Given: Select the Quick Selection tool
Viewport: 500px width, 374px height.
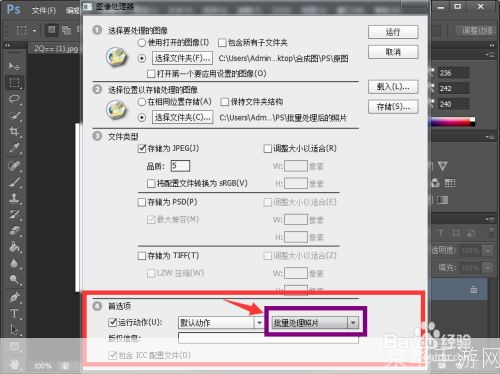Looking at the screenshot, I should pos(14,115).
